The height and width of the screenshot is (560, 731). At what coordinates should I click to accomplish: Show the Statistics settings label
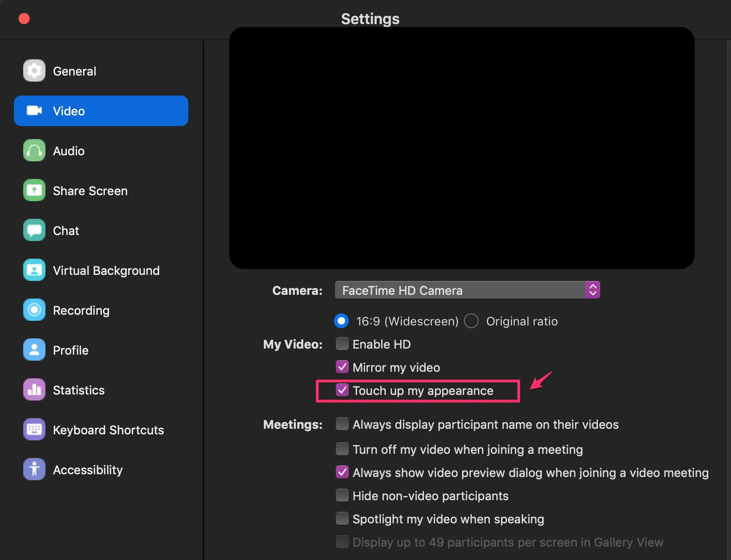pos(79,390)
